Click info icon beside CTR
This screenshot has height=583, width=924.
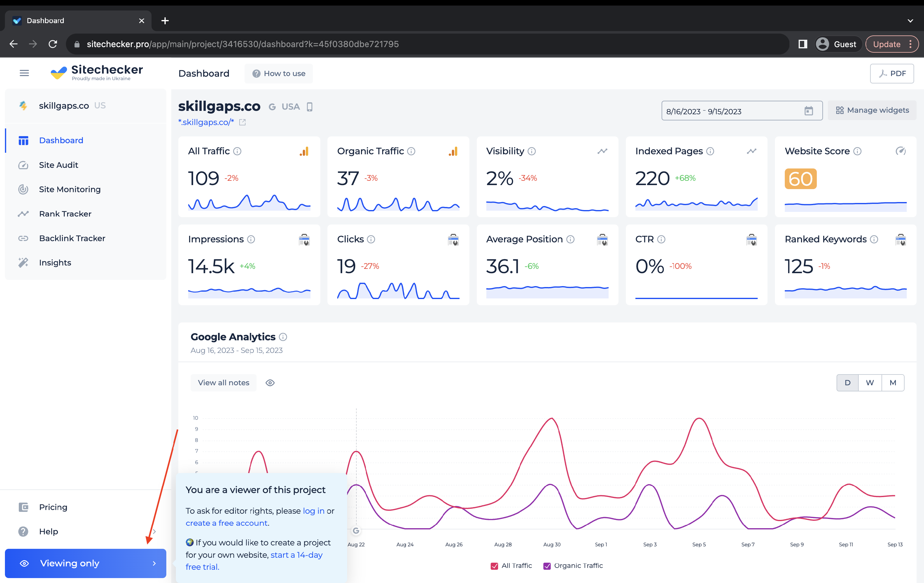coord(661,240)
